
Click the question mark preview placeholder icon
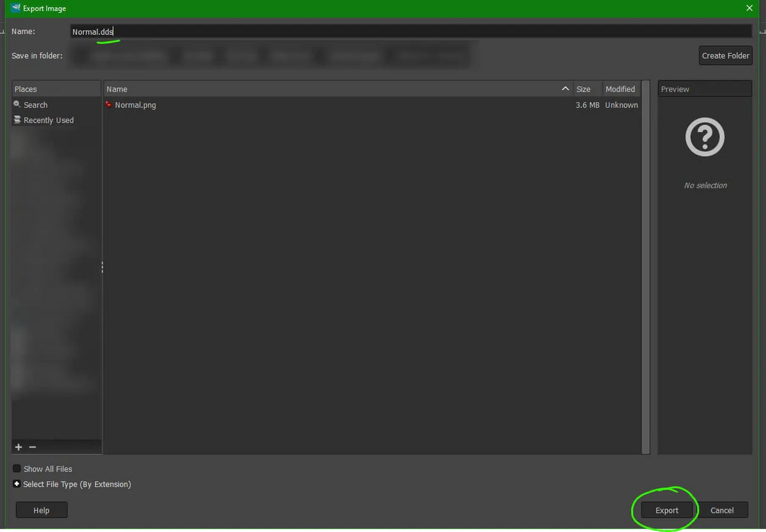point(704,136)
